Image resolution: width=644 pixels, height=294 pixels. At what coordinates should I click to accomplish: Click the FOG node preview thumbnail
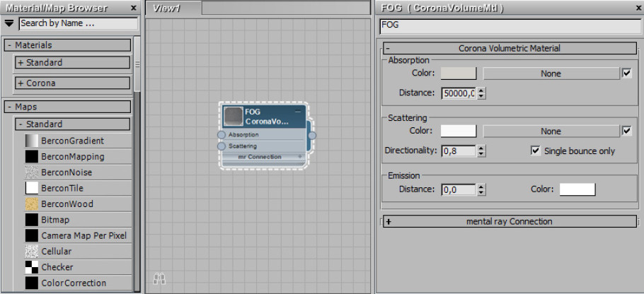(x=234, y=117)
